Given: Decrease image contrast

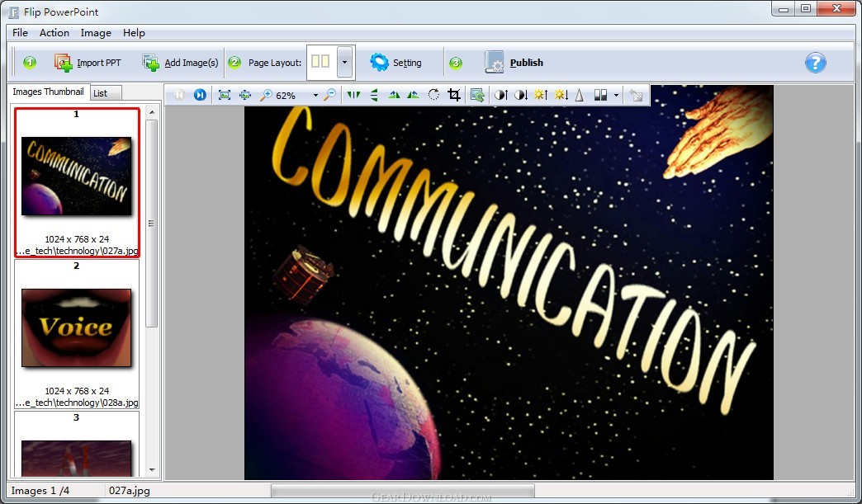Looking at the screenshot, I should 521,95.
